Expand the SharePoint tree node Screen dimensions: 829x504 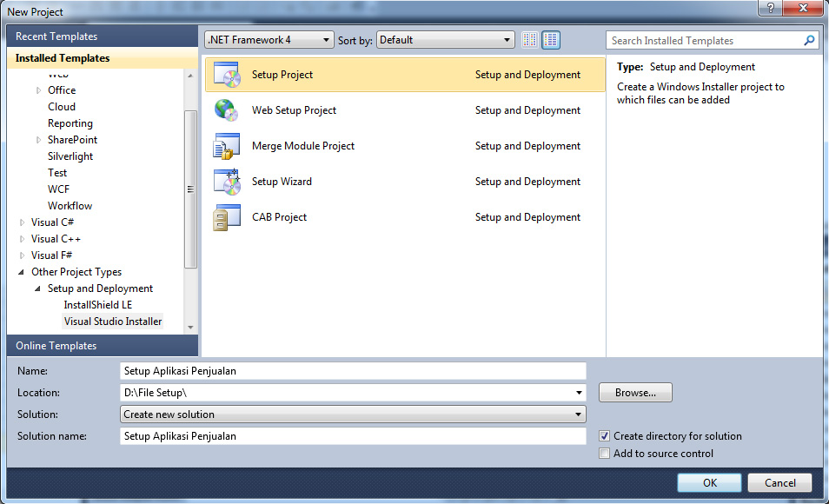38,140
